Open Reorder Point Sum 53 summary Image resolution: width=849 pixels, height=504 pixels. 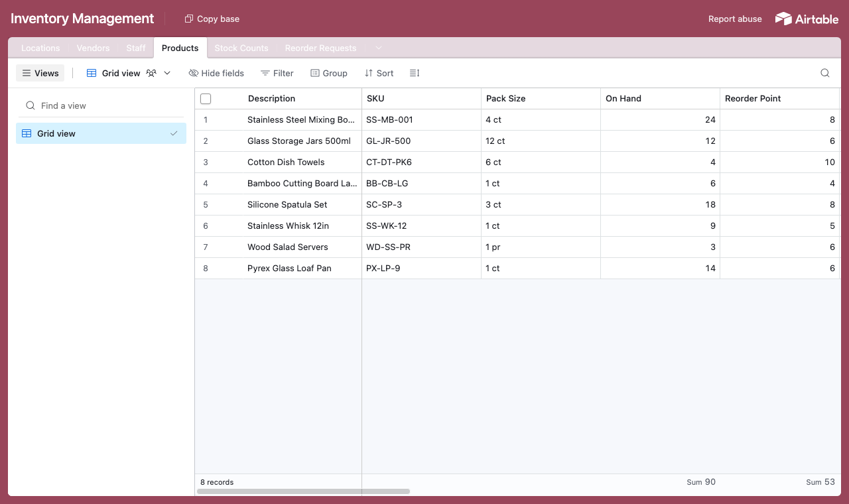[820, 482]
